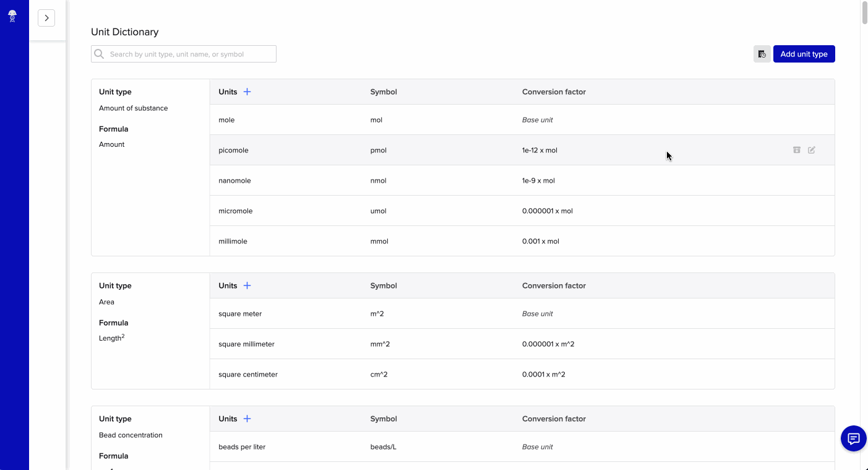This screenshot has width=868, height=470.
Task: Select the nanomole row
Action: [x=522, y=181]
